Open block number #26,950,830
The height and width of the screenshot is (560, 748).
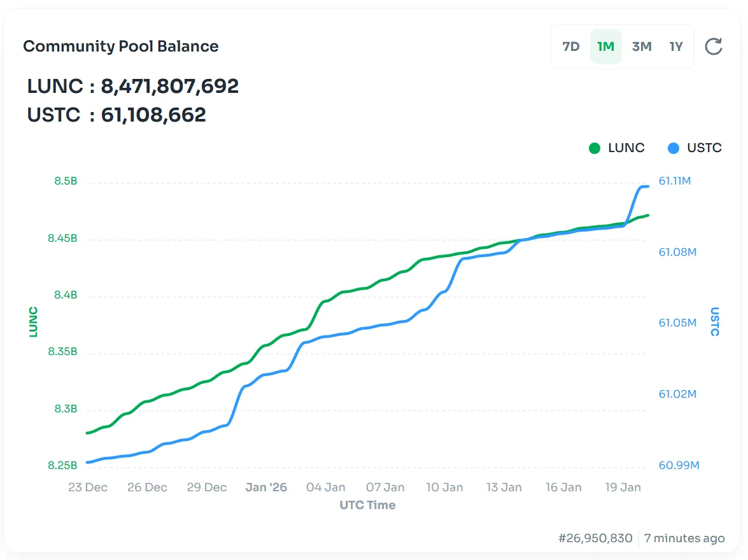click(595, 538)
